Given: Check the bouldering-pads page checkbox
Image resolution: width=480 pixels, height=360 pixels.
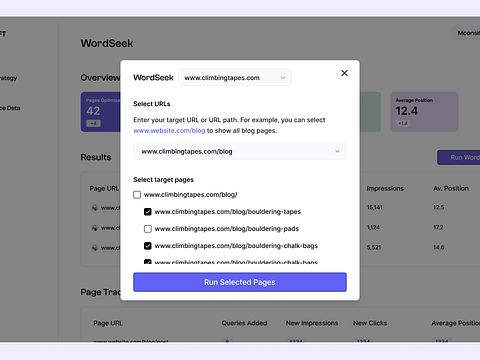Looking at the screenshot, I should click(148, 229).
